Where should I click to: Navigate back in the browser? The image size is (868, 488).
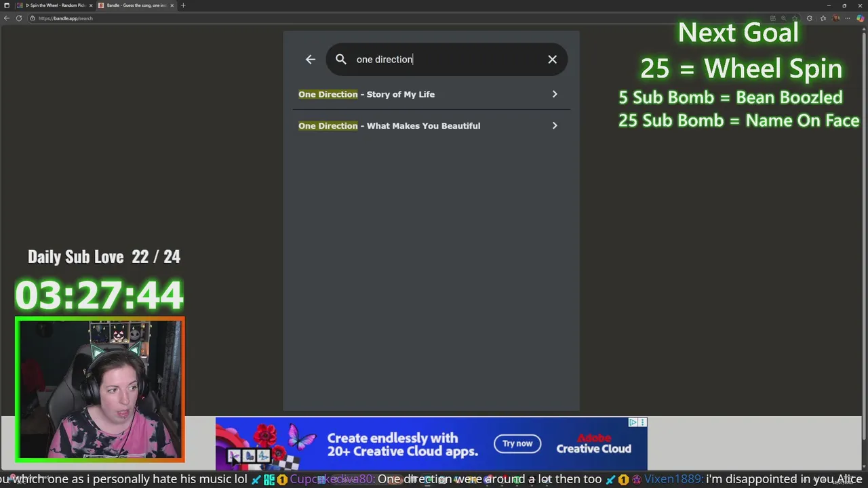[7, 18]
